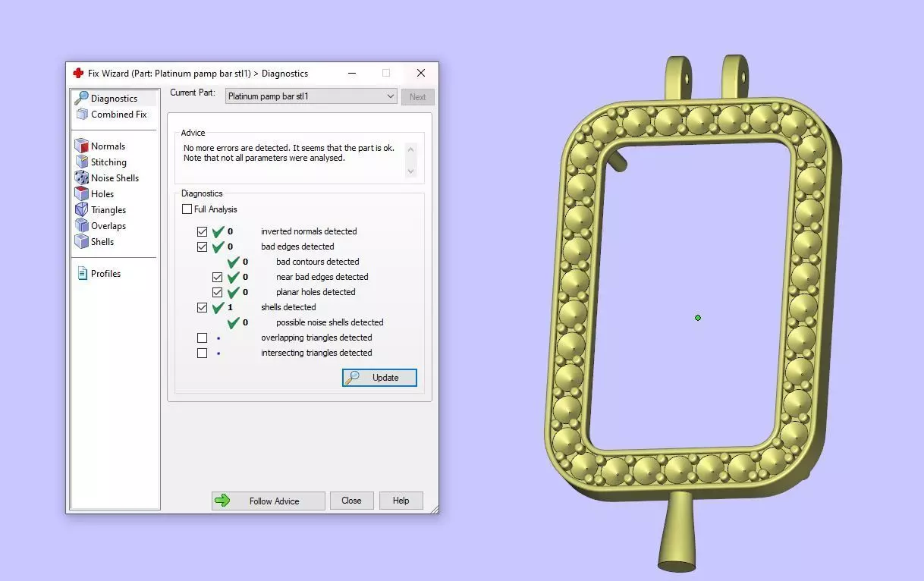
Task: Click the green point marker in viewport
Action: (x=698, y=318)
